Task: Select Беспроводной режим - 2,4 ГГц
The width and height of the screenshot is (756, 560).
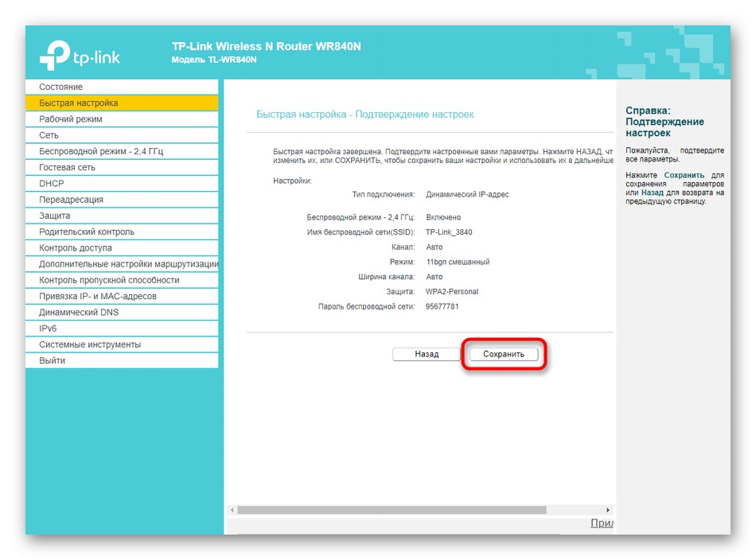Action: click(119, 151)
